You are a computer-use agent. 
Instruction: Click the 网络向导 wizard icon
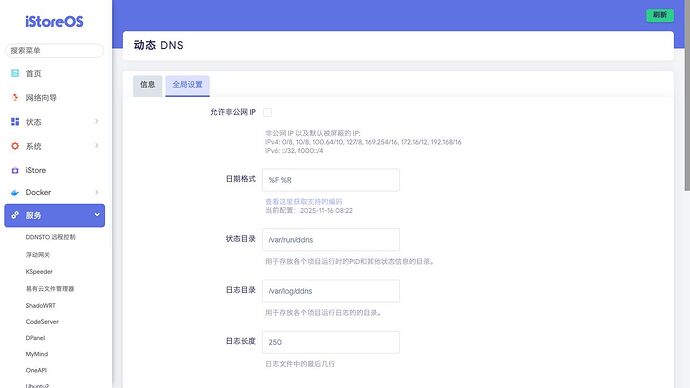[x=15, y=97]
